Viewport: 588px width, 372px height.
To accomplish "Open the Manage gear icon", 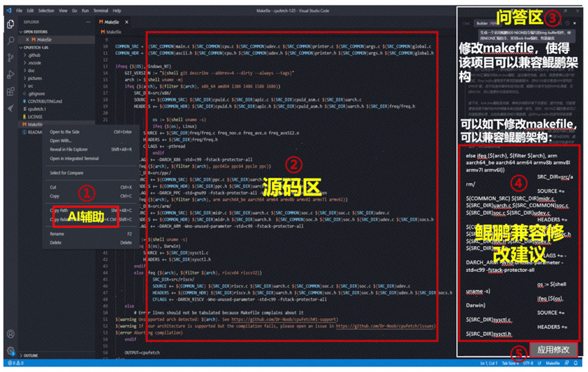I will click(x=10, y=351).
